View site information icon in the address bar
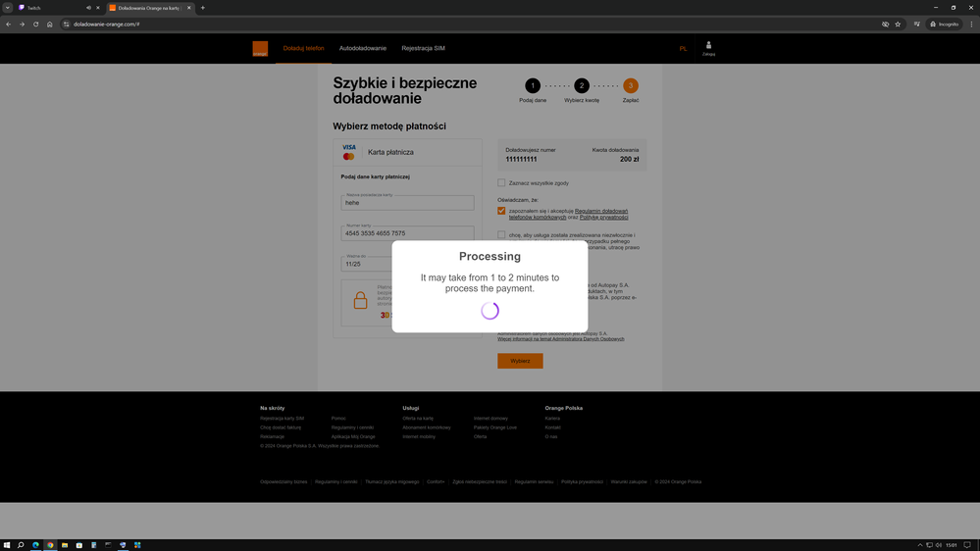The width and height of the screenshot is (980, 551). (x=67, y=25)
